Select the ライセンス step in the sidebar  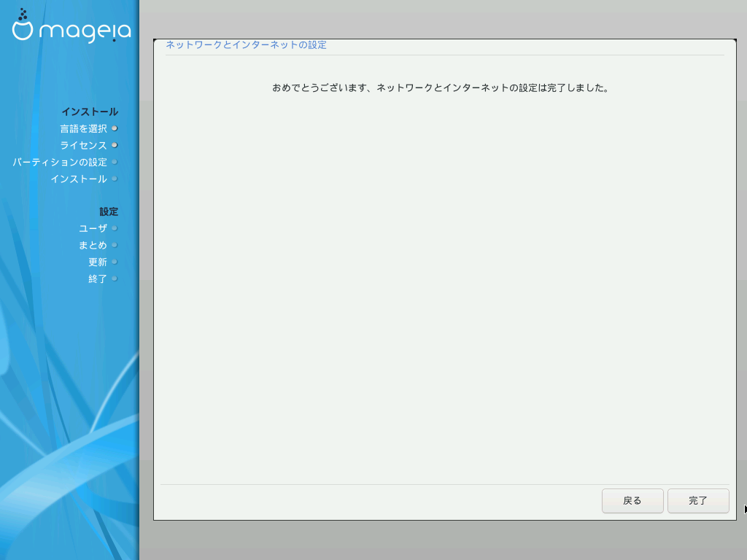pos(83,145)
